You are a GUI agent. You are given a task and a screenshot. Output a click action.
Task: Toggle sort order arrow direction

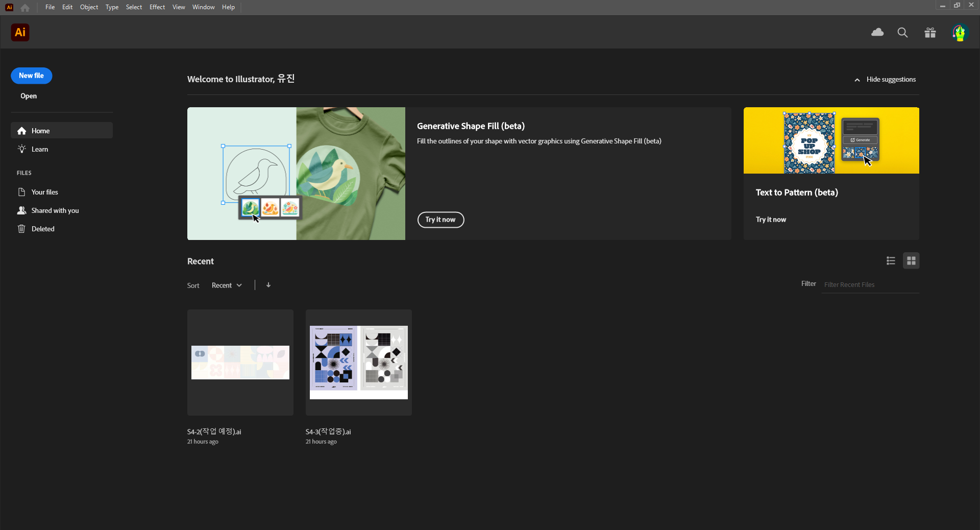[x=268, y=285]
